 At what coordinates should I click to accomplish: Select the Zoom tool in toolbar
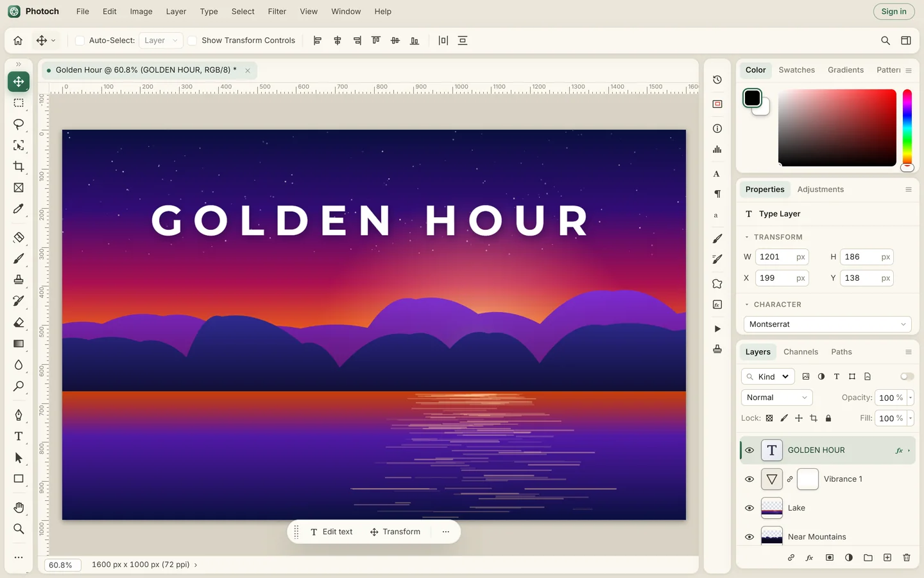tap(19, 529)
